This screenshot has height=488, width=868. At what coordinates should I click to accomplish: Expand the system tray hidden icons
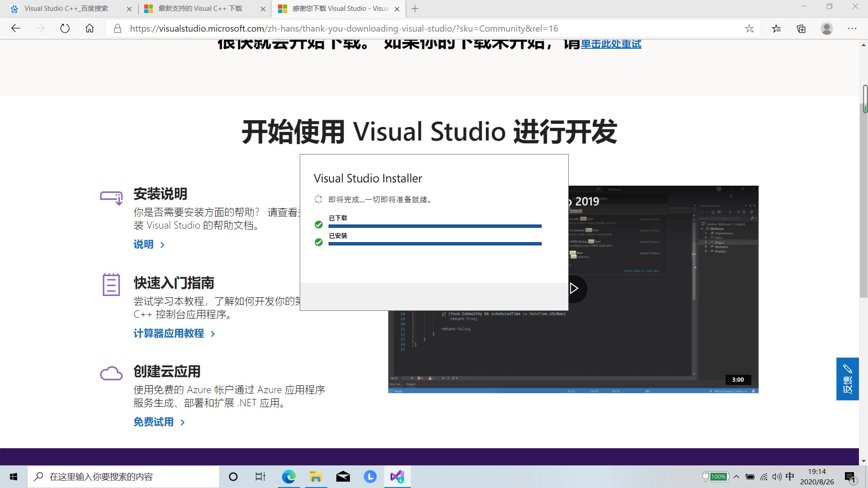click(x=736, y=477)
